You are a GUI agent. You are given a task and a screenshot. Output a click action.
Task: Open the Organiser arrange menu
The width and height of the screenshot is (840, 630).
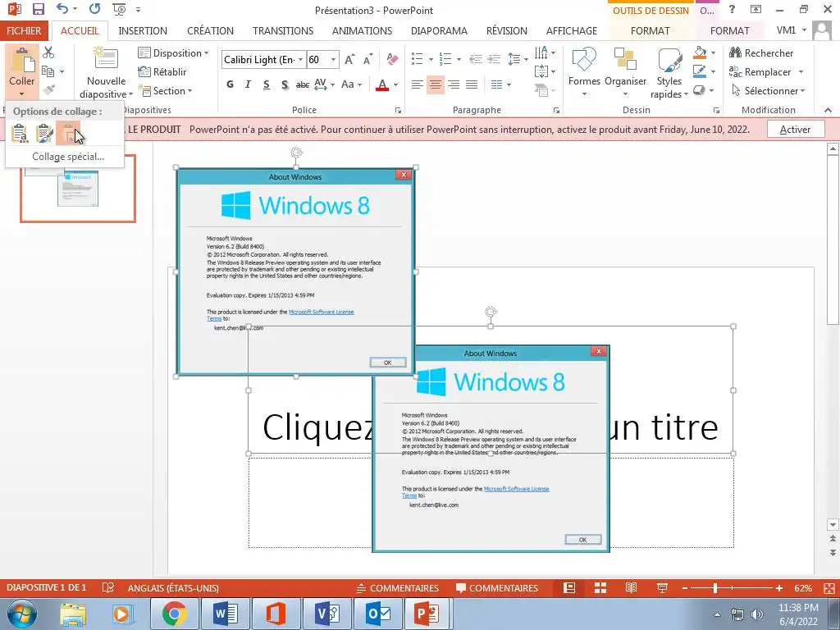pyautogui.click(x=625, y=72)
